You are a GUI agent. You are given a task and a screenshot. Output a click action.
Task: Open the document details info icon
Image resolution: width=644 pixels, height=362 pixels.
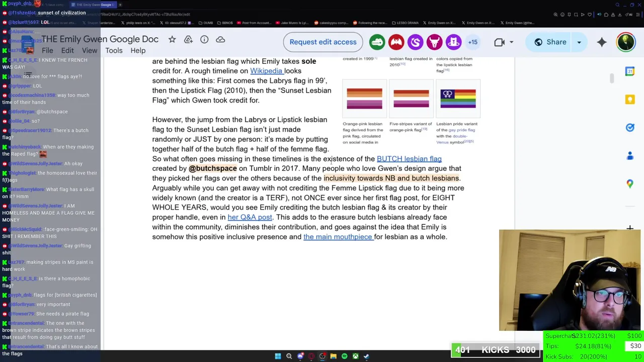tap(204, 39)
